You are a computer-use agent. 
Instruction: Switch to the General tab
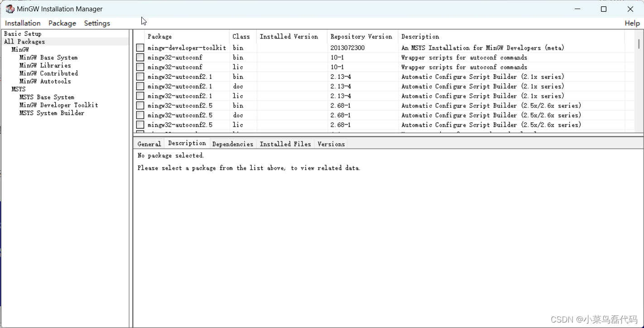149,144
